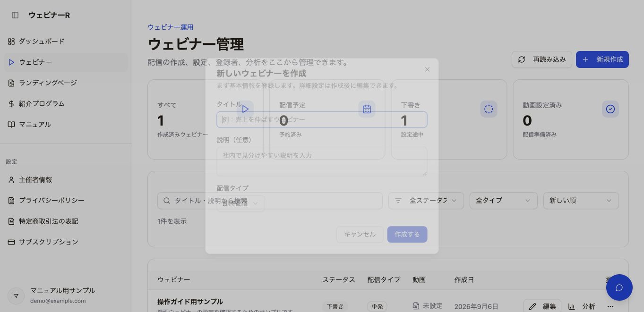Click the 未設定 video status
Viewport: 644px width, 312px height.
coord(428,306)
